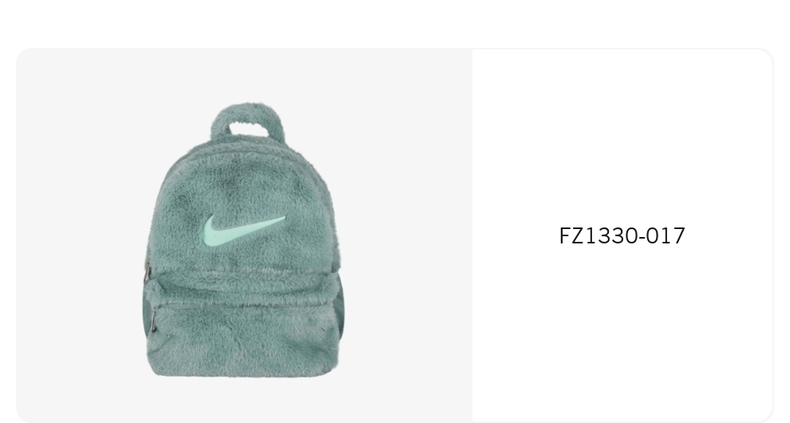
Task: Click the upper side zipper pull on backpack
Action: click(x=147, y=273)
